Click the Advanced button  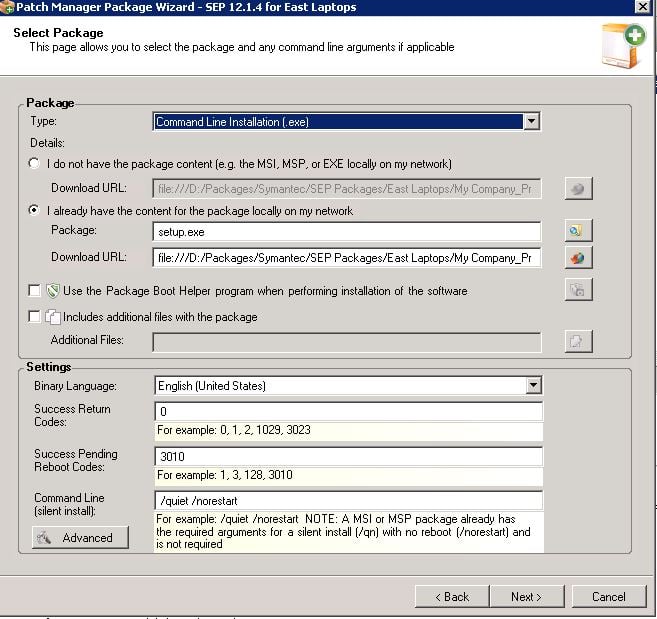[x=80, y=537]
